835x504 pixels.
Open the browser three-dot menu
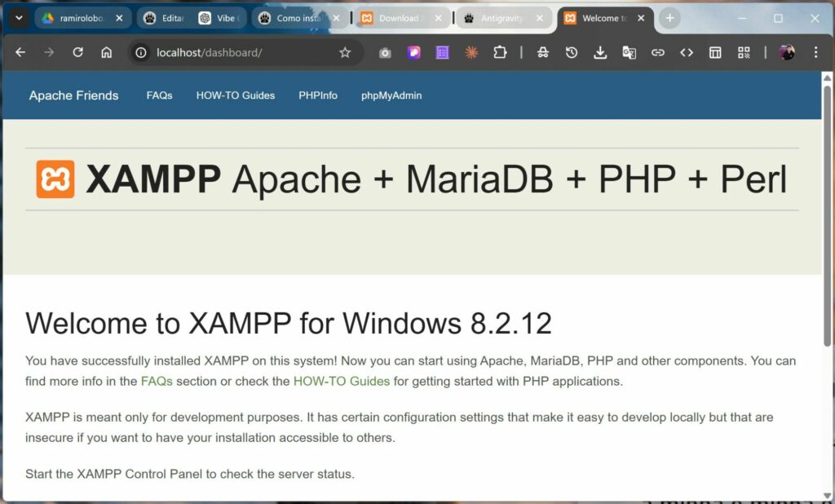(x=815, y=52)
